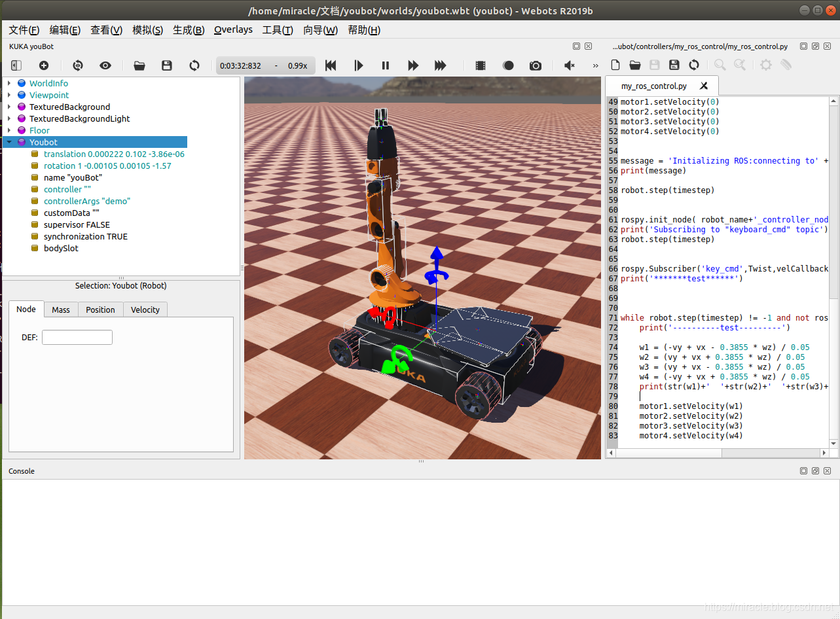Pause the running simulation
Viewport: 840px width, 619px height.
tap(386, 65)
